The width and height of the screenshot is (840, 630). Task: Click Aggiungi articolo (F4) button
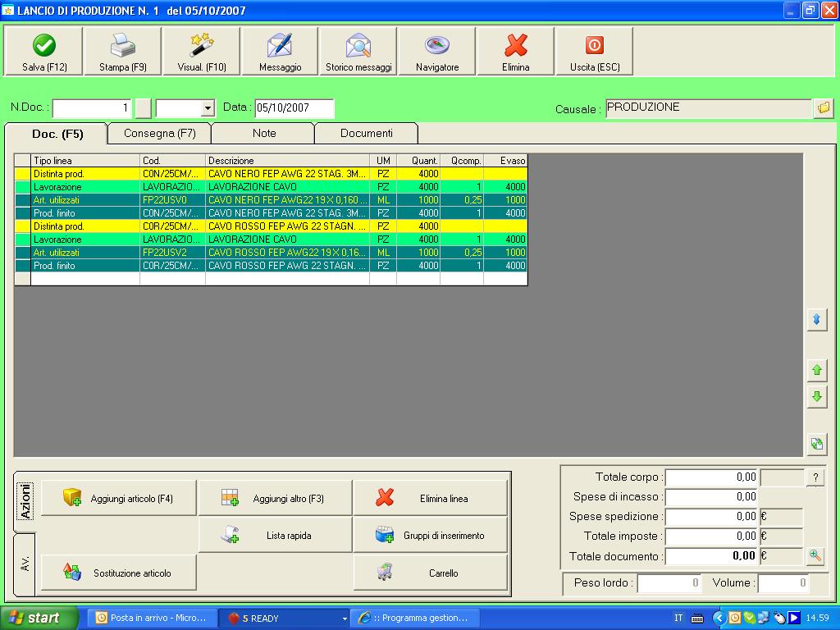tap(119, 498)
